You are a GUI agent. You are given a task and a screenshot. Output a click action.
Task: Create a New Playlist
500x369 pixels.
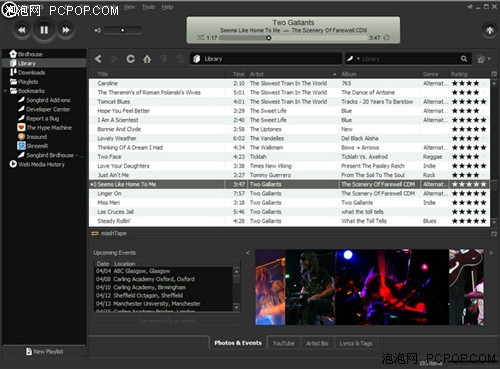point(45,351)
